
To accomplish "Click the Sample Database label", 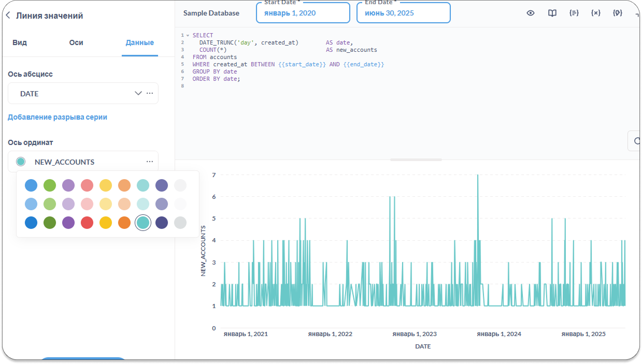I will pos(211,13).
